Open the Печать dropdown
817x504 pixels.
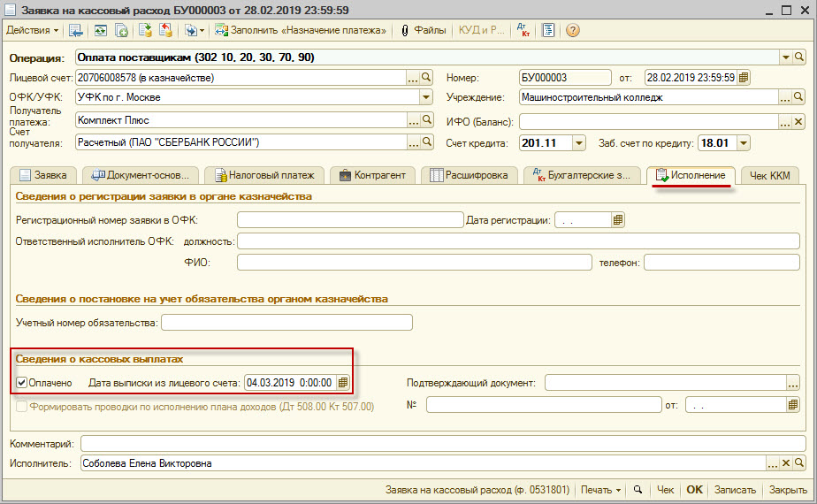coord(600,490)
